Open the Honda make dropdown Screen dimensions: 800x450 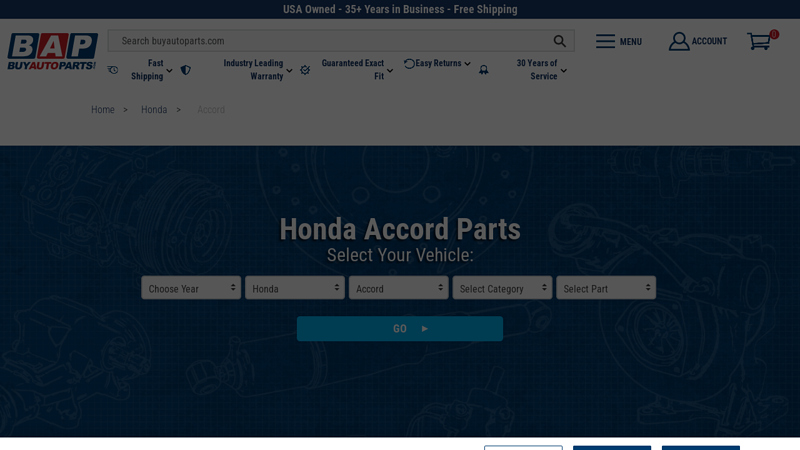[295, 288]
